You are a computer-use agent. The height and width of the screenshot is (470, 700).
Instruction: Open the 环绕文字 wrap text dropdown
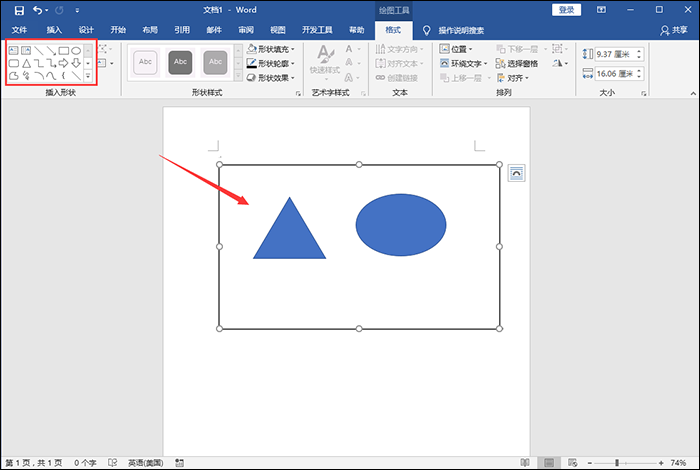(x=463, y=63)
